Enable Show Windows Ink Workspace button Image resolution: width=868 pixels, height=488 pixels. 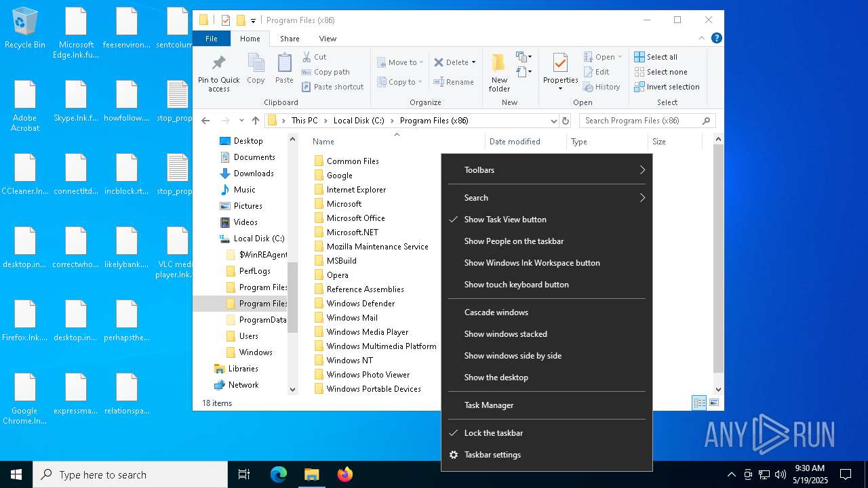pos(547,263)
